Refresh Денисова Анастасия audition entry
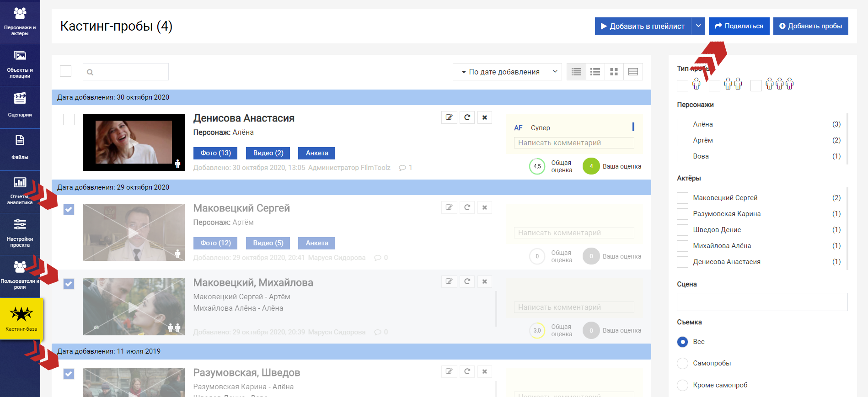The width and height of the screenshot is (868, 397). (467, 117)
